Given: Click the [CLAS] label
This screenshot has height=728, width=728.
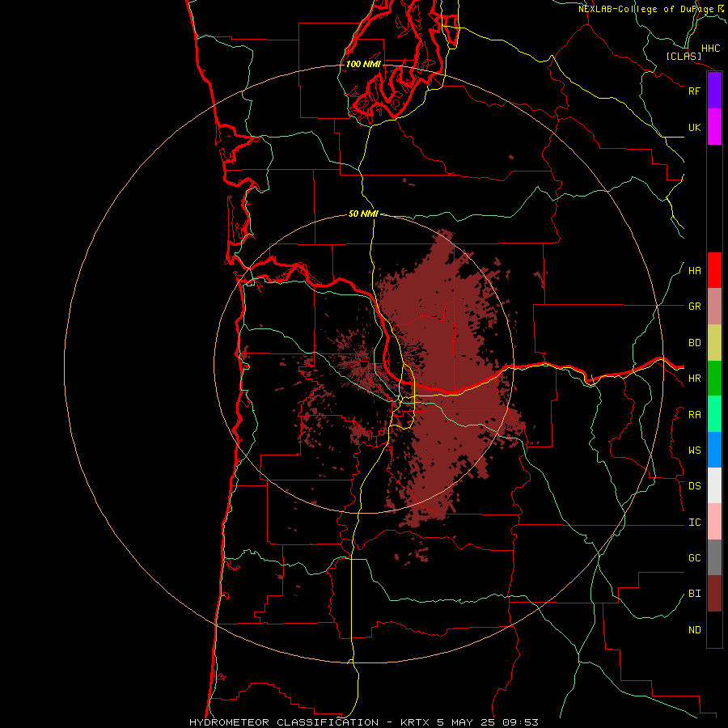Looking at the screenshot, I should [684, 56].
